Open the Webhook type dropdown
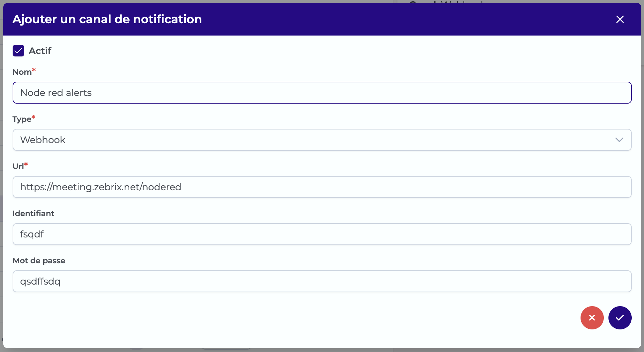This screenshot has width=644, height=352. [322, 140]
